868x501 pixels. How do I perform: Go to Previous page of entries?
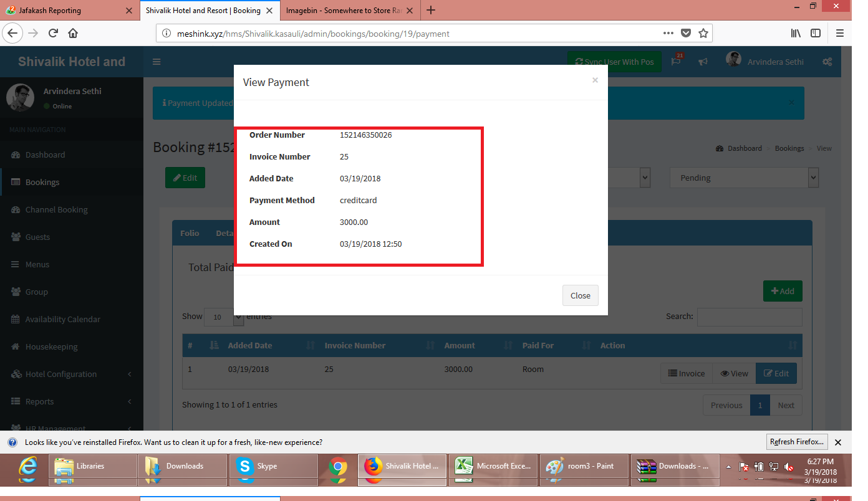pyautogui.click(x=726, y=405)
